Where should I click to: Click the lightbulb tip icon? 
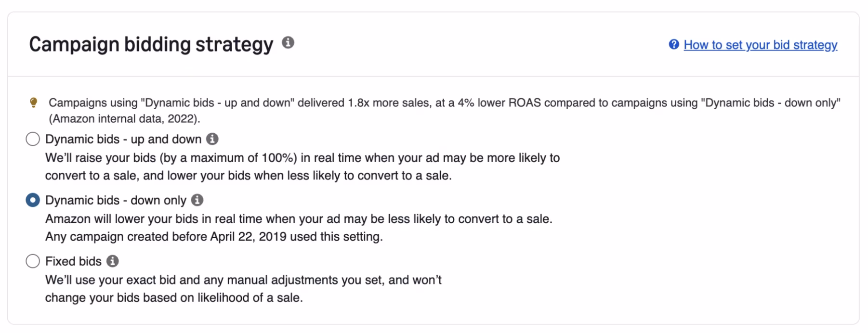(x=33, y=102)
